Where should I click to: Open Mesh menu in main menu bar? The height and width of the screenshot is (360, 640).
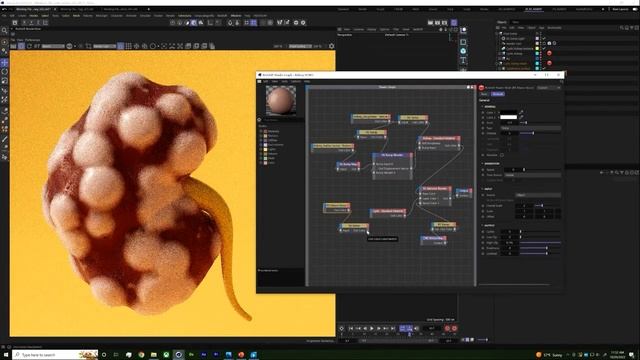76,16
